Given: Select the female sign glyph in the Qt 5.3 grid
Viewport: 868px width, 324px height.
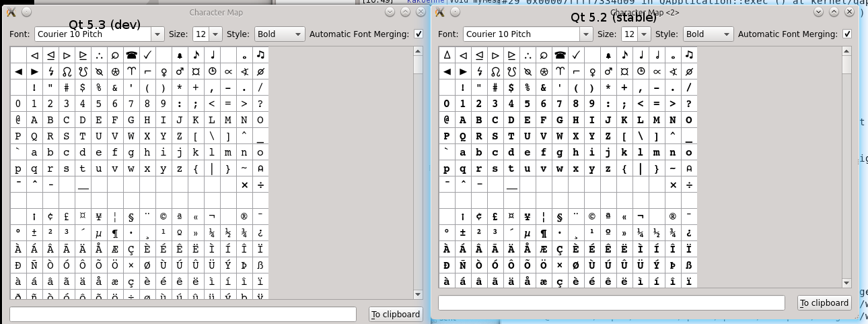Looking at the screenshot, I should [x=163, y=71].
